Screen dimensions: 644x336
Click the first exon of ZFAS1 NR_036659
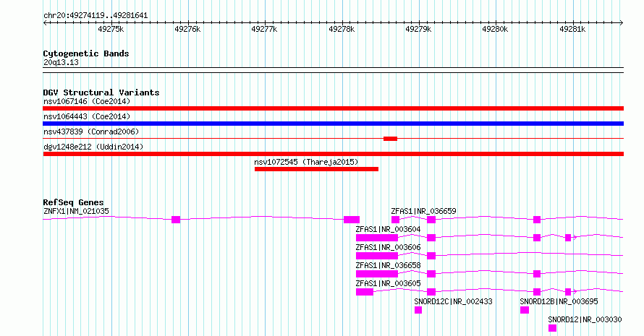point(395,220)
